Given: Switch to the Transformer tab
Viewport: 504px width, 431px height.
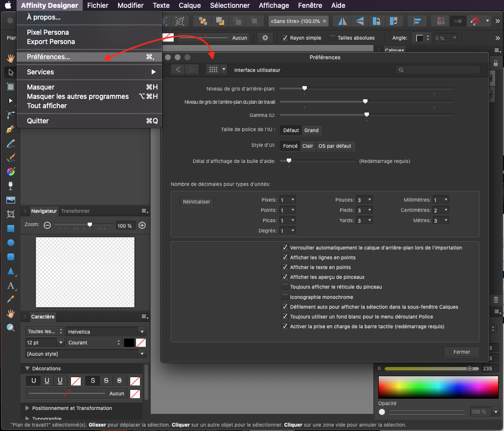Looking at the screenshot, I should click(x=75, y=211).
